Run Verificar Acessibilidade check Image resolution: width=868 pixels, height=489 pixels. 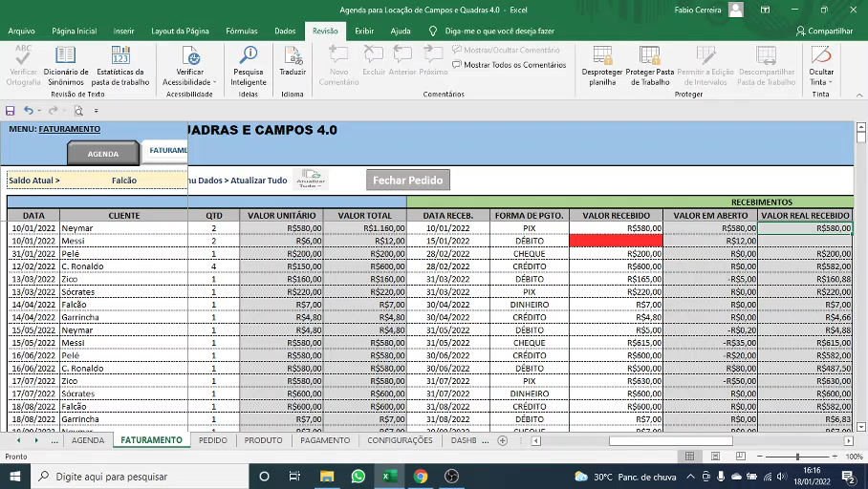pyautogui.click(x=190, y=66)
